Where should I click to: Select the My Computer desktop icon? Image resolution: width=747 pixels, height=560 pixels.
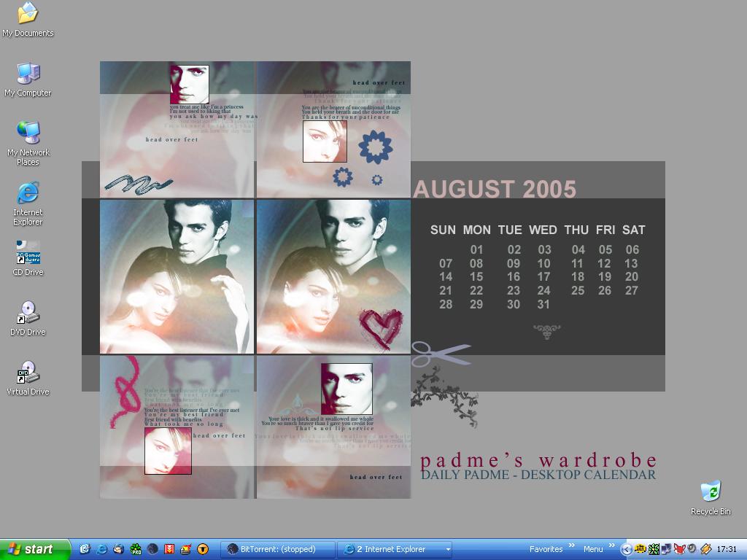[x=28, y=74]
